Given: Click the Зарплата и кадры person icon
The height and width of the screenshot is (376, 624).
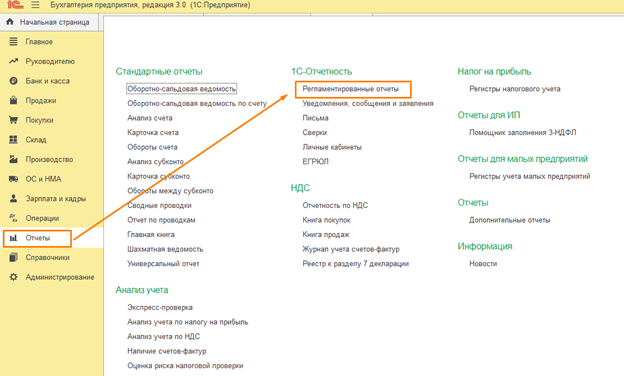Looking at the screenshot, I should (14, 198).
